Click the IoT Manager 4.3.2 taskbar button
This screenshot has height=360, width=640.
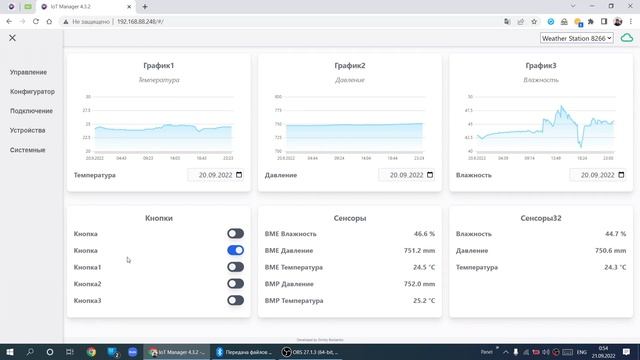177,352
